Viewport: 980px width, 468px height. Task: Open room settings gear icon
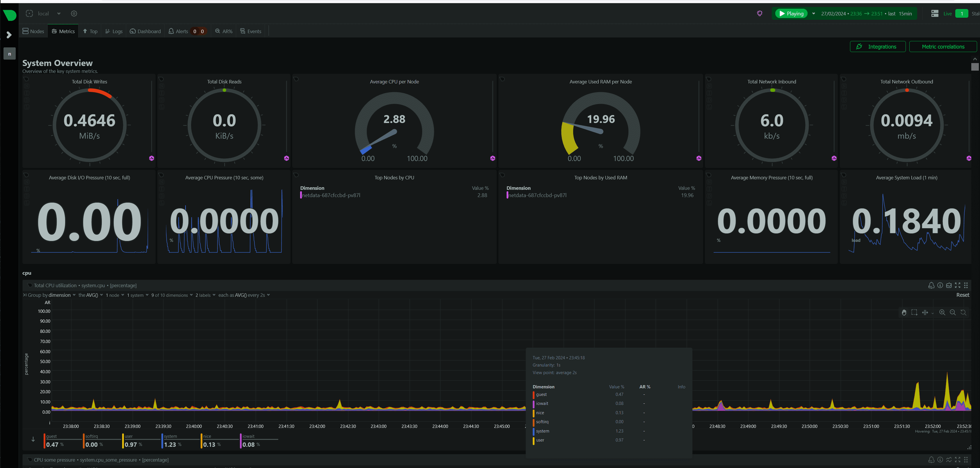(x=74, y=14)
